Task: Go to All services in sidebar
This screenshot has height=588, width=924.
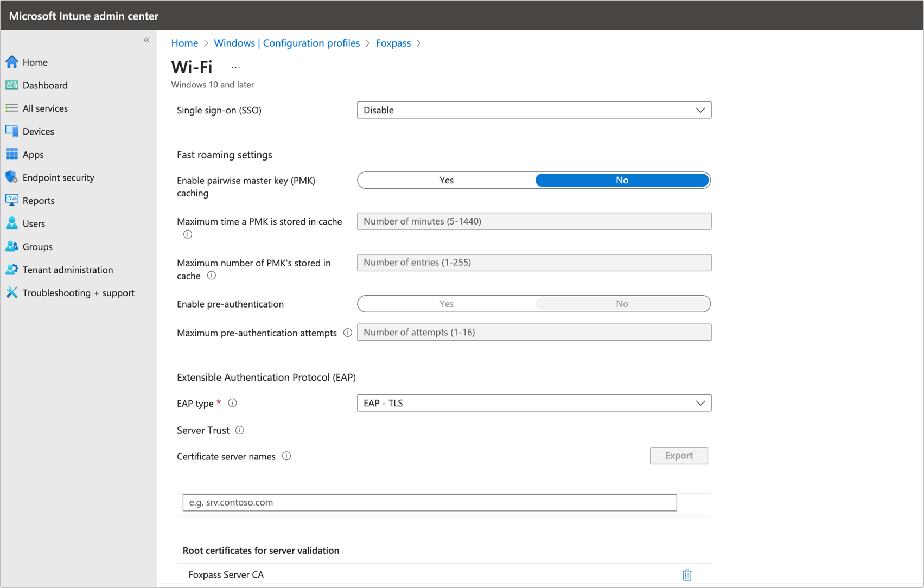Action: tap(45, 108)
